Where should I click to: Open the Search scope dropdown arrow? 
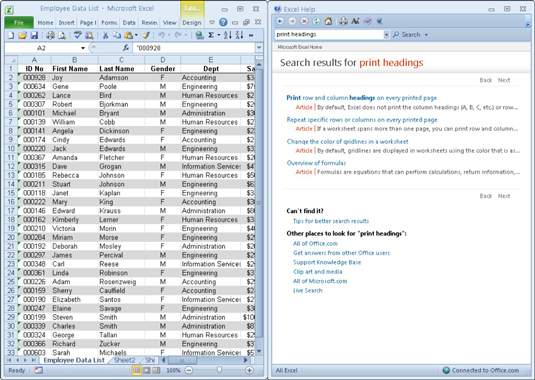tap(426, 34)
